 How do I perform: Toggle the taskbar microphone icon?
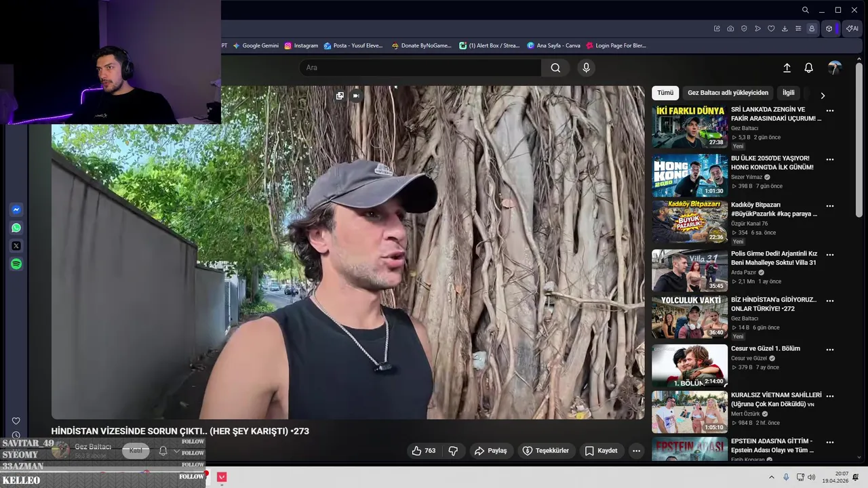(x=786, y=477)
